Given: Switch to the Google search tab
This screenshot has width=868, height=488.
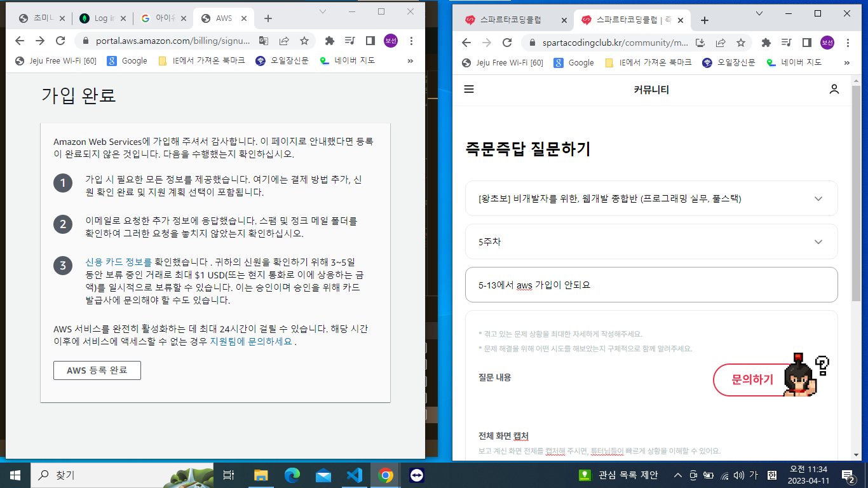Looking at the screenshot, I should [x=163, y=18].
